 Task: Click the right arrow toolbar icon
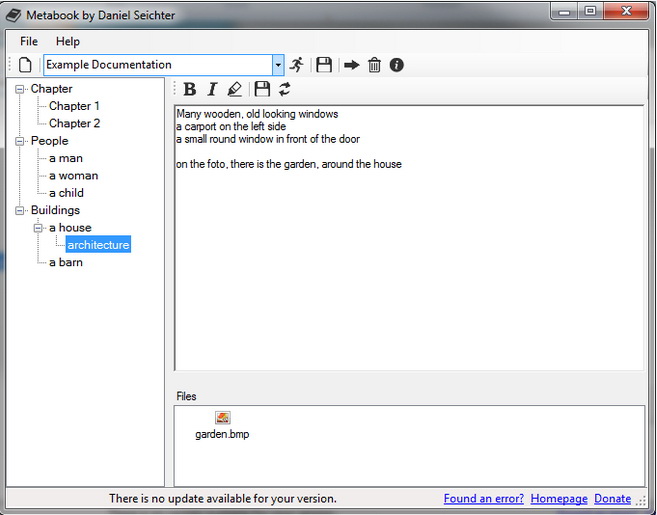click(352, 65)
